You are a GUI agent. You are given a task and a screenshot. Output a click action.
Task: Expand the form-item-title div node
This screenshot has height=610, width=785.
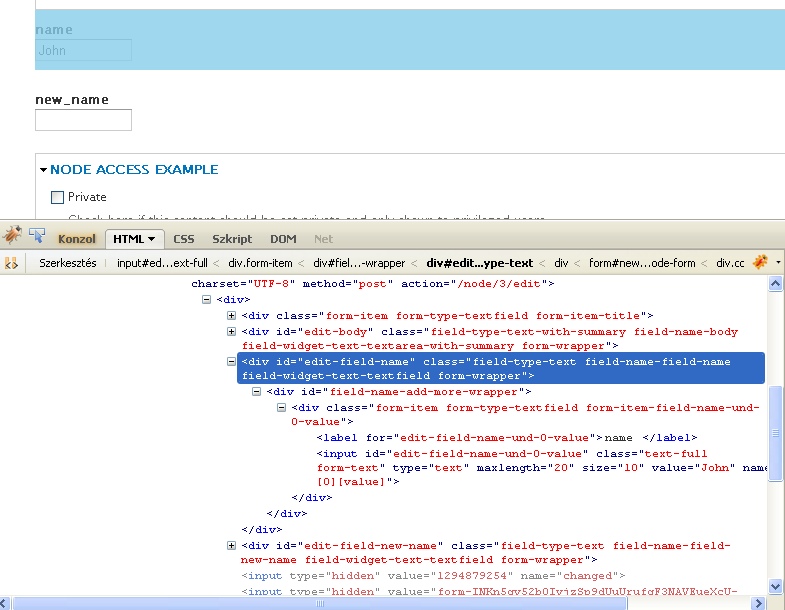pos(232,316)
